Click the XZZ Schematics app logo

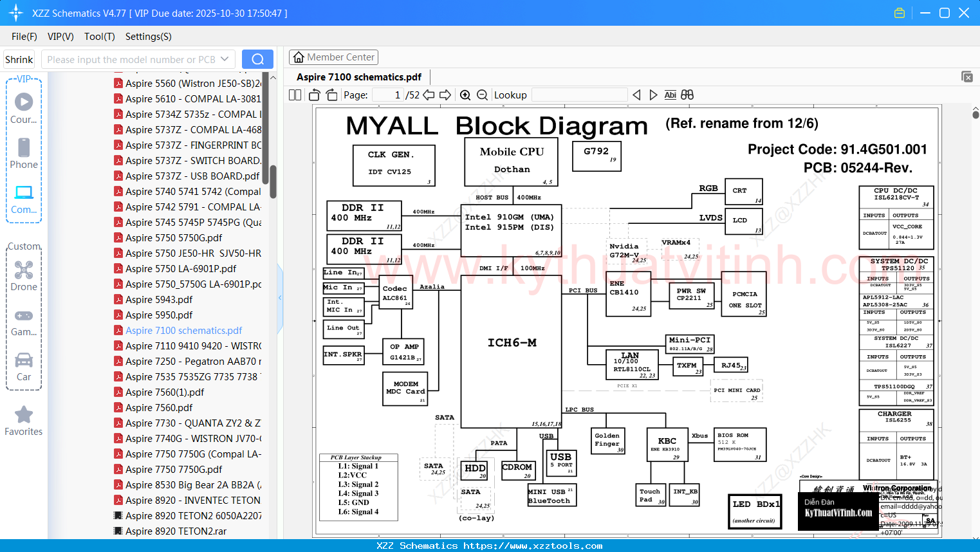coord(16,13)
